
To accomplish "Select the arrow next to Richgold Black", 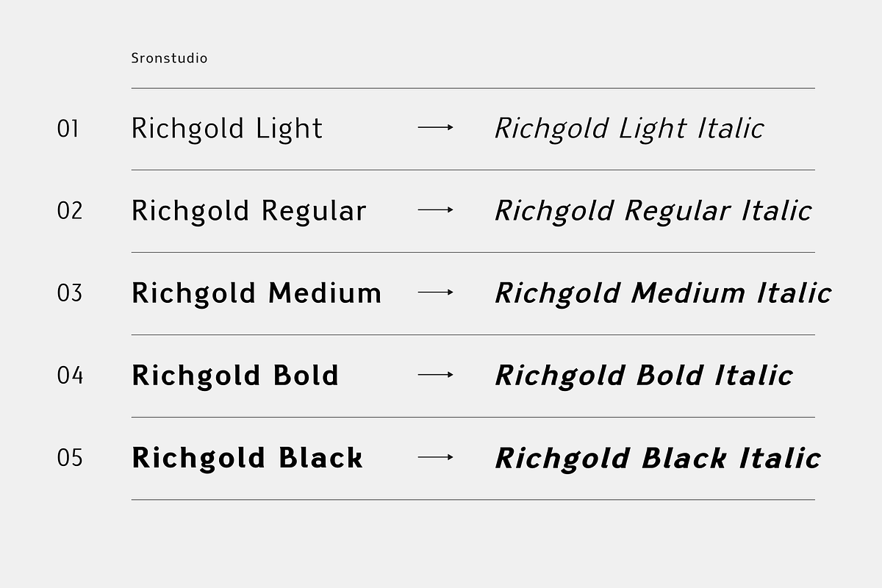I will 436,457.
